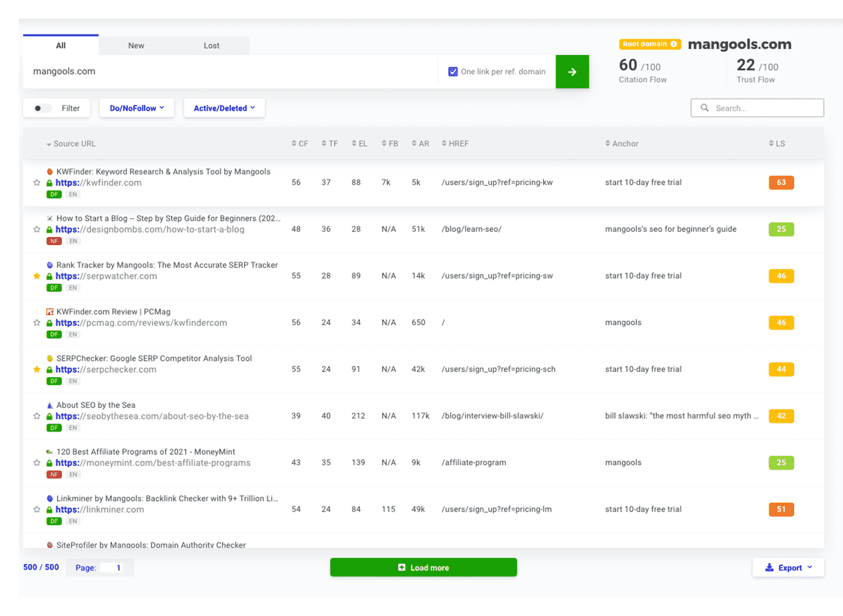This screenshot has height=616, width=843.
Task: Open the moneymint.com best-affiliate-programs link
Action: [153, 463]
